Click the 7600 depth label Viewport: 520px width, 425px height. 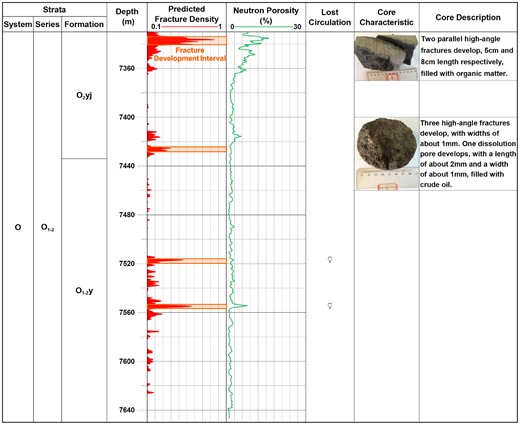coord(127,361)
